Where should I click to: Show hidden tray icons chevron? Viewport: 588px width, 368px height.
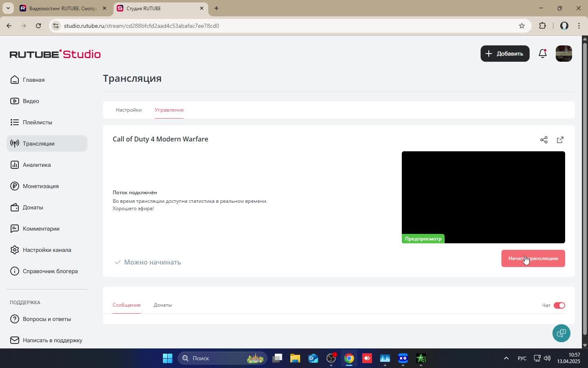(506, 359)
